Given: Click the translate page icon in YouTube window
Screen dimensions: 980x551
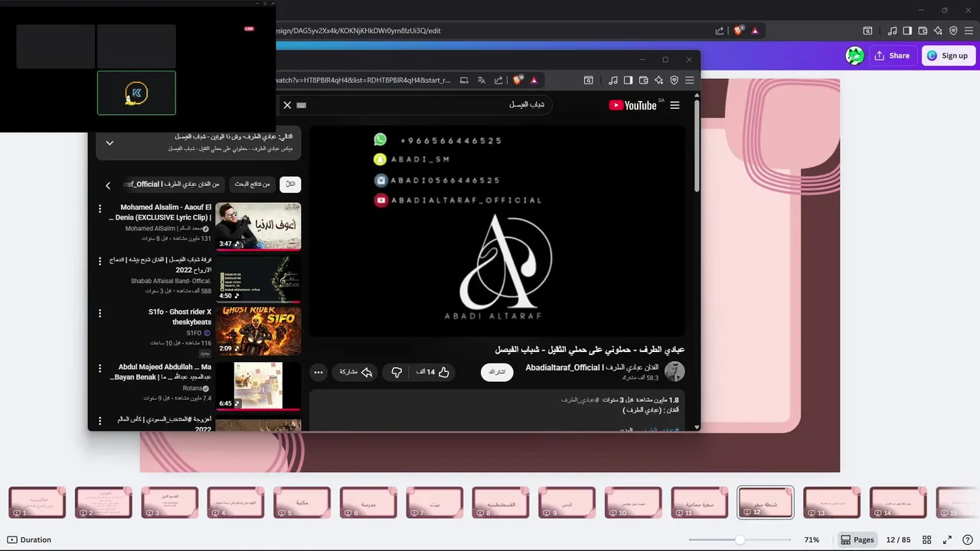Looking at the screenshot, I should click(481, 80).
